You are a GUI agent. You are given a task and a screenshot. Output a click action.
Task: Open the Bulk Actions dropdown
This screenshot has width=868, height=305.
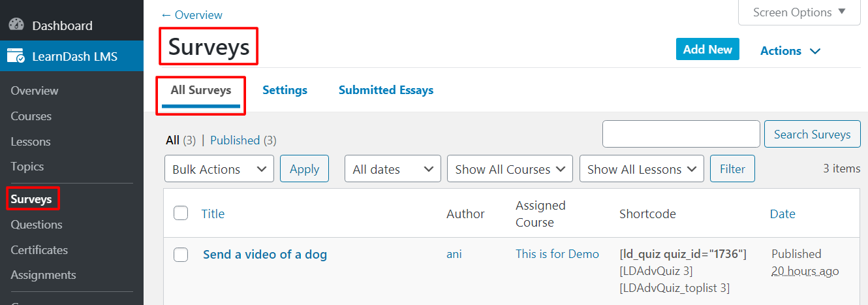click(219, 169)
